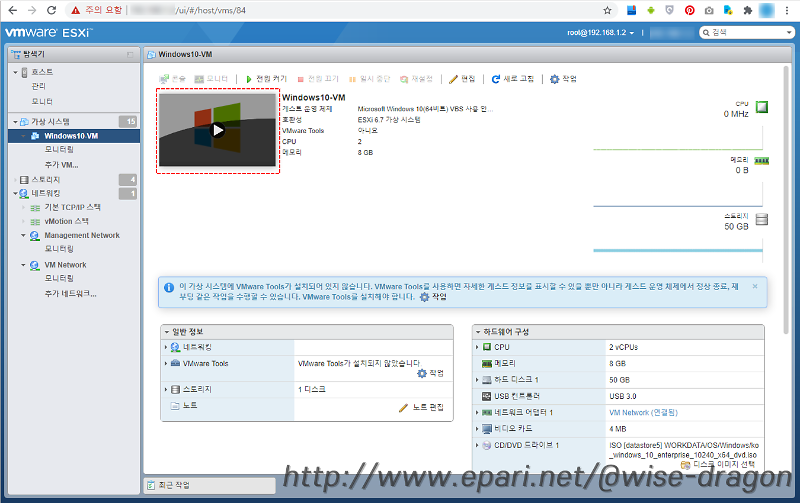Image resolution: width=800 pixels, height=503 pixels.
Task: Expand 하드 디스크 1 row
Action: click(478, 380)
